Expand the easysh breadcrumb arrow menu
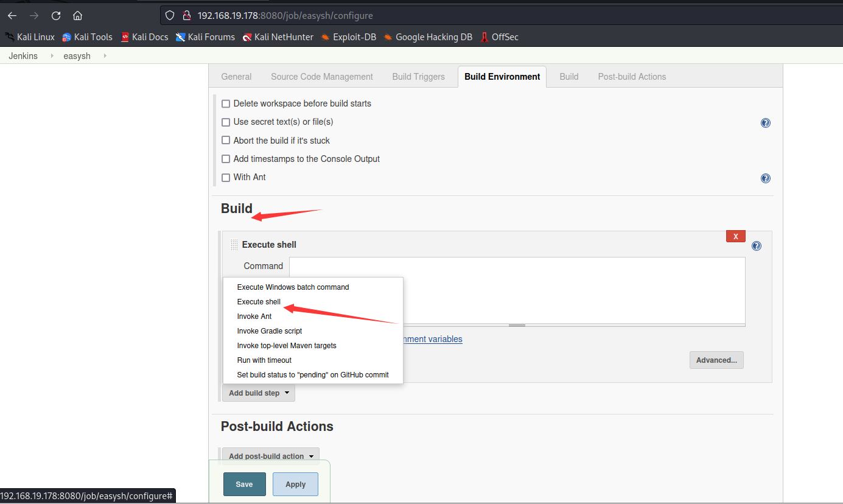The height and width of the screenshot is (504, 843). [x=105, y=56]
